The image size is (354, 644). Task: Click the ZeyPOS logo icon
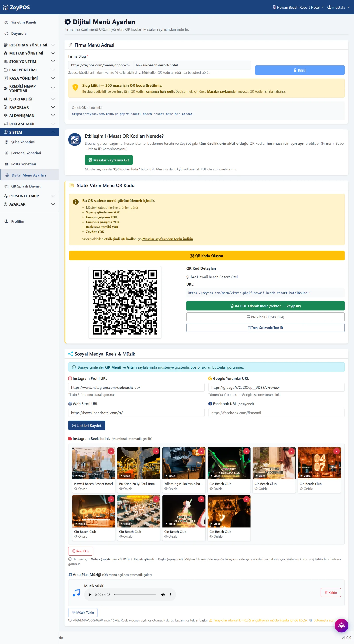(6, 8)
